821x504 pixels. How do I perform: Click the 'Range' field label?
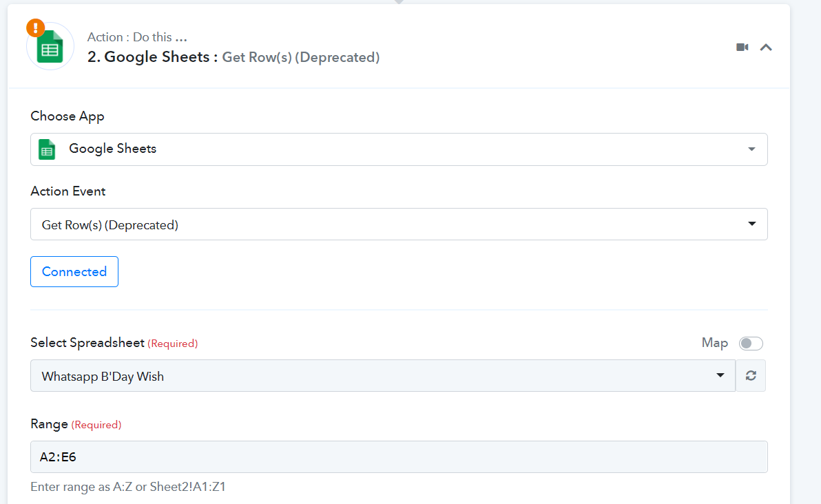[49, 424]
